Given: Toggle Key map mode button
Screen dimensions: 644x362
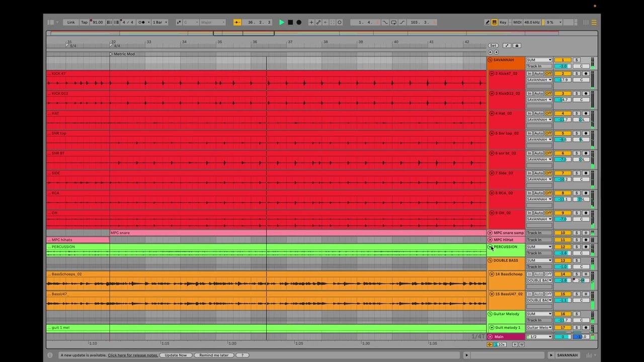Looking at the screenshot, I should (x=503, y=22).
